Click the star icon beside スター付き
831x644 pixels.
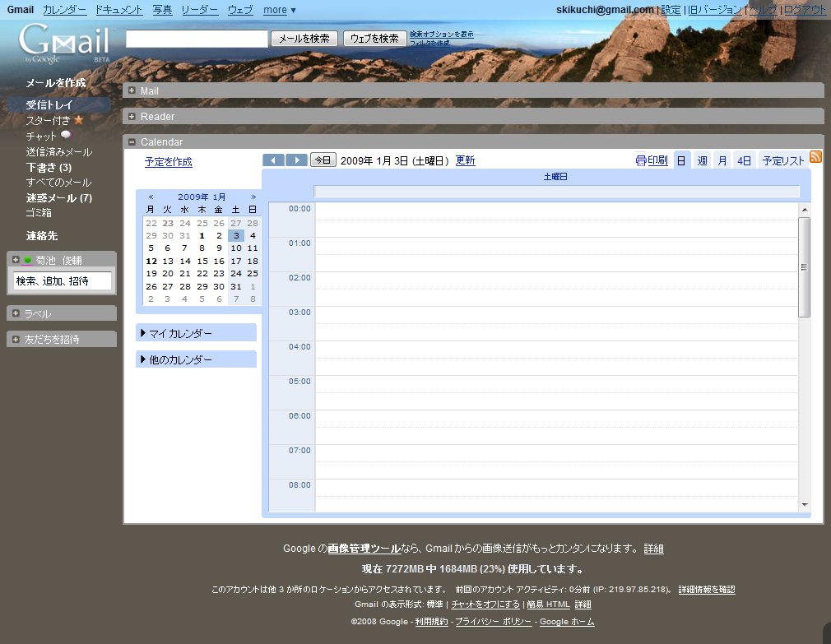(78, 120)
